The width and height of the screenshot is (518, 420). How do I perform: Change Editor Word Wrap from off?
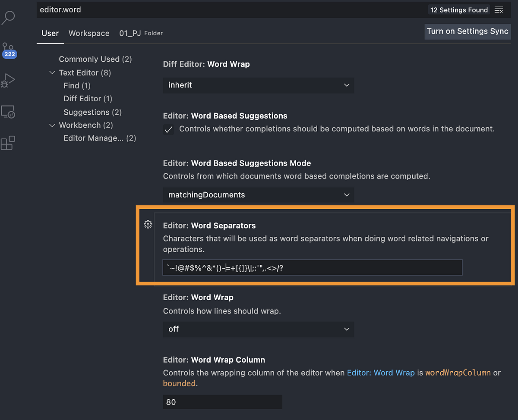[259, 329]
